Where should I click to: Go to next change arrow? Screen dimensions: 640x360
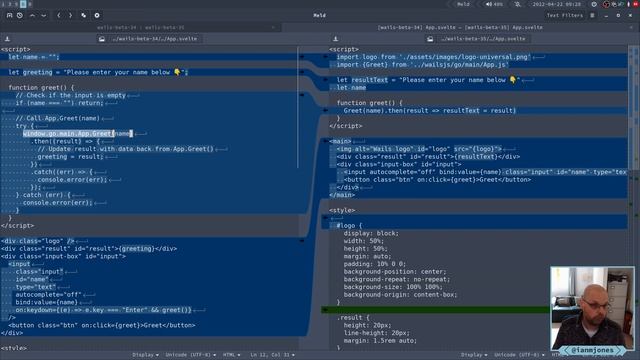click(x=44, y=15)
